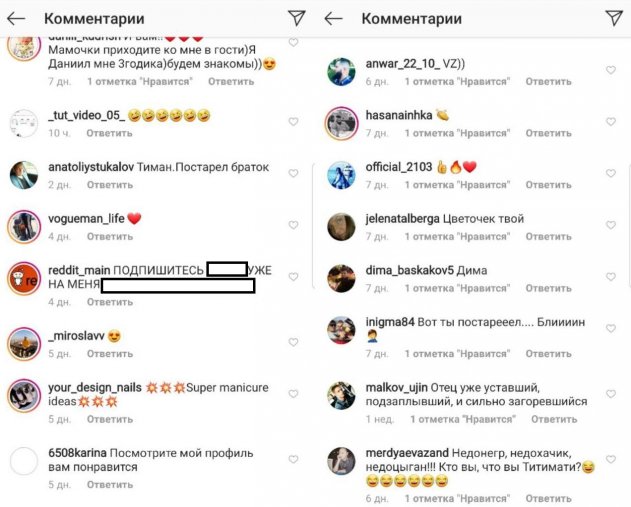
Task: Like the anatoliystukalov comment with heart
Action: tap(293, 173)
